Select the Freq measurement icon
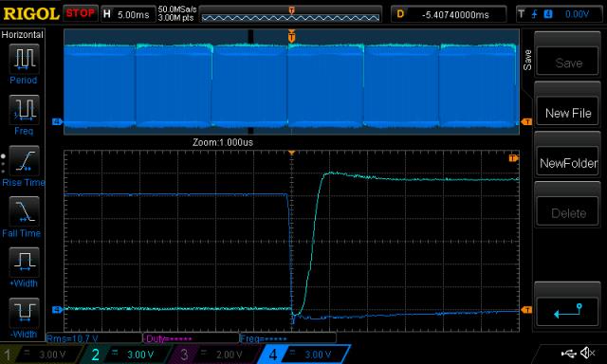607x364 pixels. (24, 109)
